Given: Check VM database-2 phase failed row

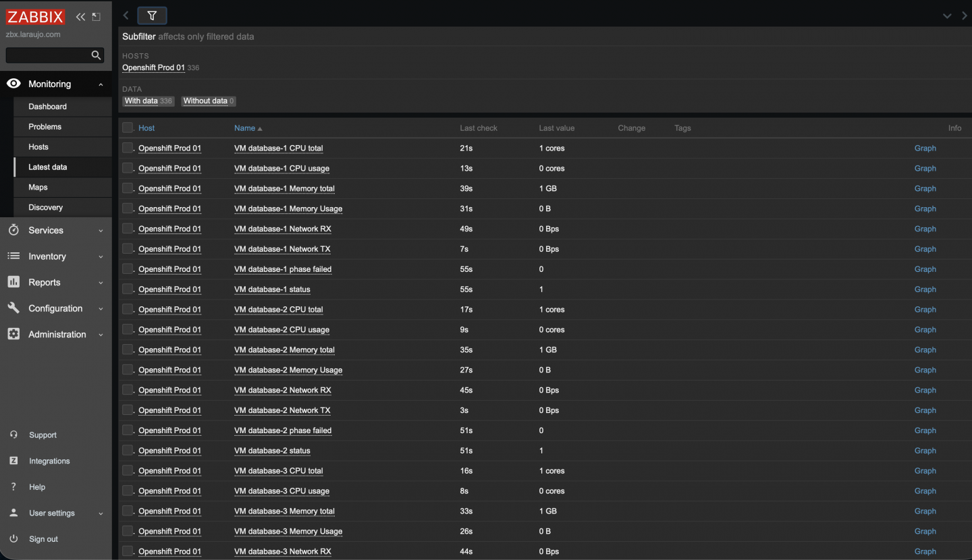Looking at the screenshot, I should click(128, 430).
